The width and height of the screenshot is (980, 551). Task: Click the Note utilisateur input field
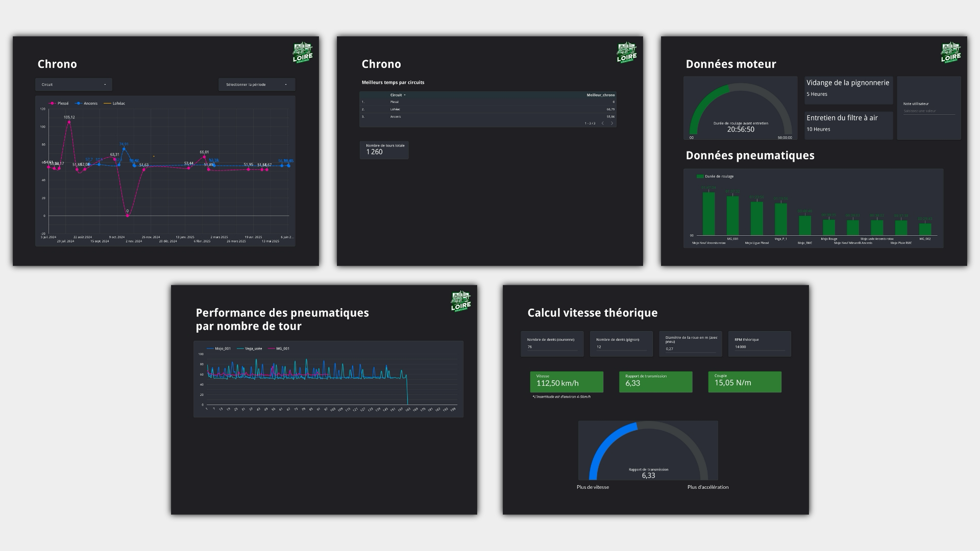point(928,111)
